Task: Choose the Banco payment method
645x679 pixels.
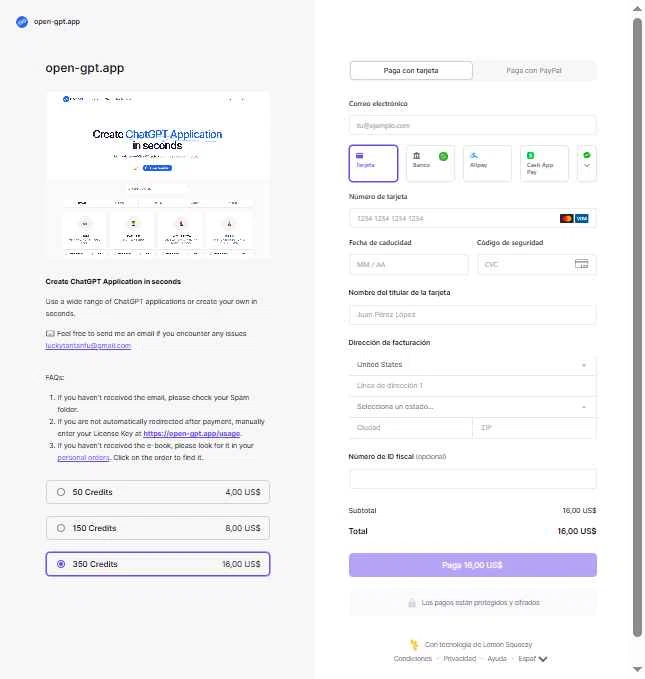Action: click(430, 163)
